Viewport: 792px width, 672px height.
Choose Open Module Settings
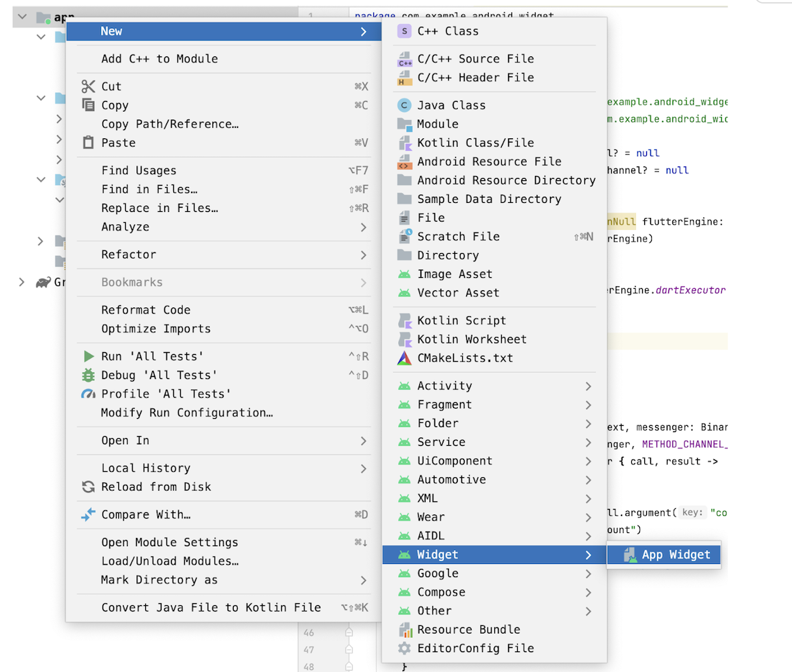[169, 543]
